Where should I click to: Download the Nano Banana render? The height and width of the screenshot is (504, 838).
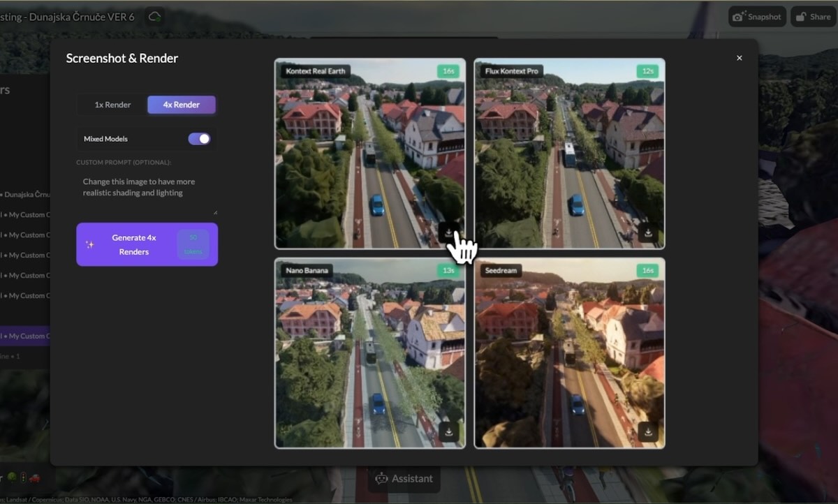[x=449, y=433]
